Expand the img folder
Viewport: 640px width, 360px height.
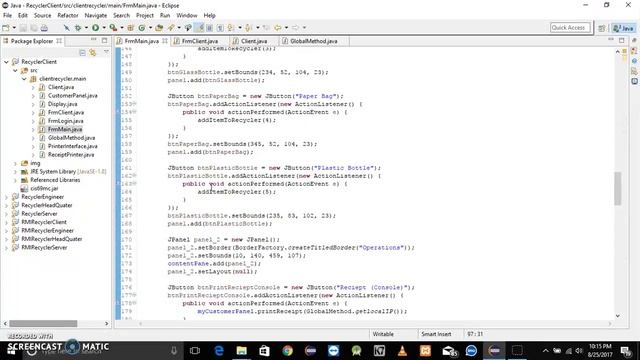pos(15,163)
